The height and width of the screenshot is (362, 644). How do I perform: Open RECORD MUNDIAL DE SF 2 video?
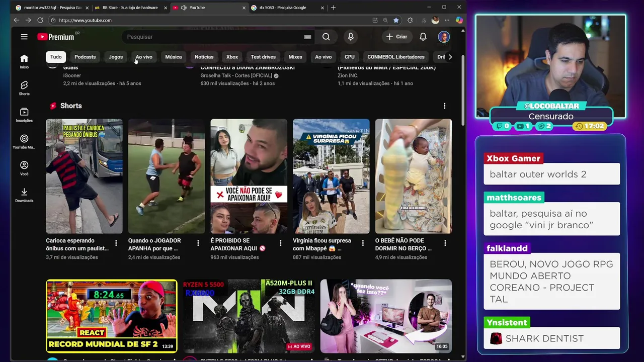tap(111, 316)
